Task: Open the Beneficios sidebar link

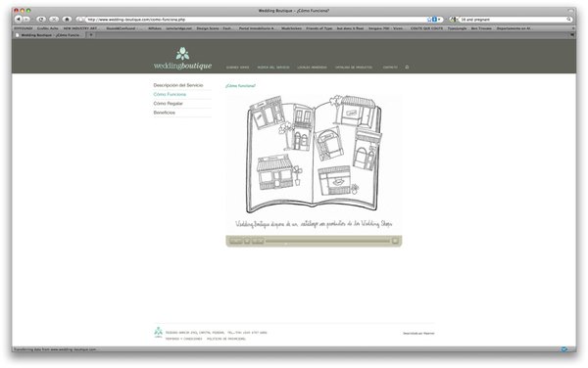Action: click(165, 113)
